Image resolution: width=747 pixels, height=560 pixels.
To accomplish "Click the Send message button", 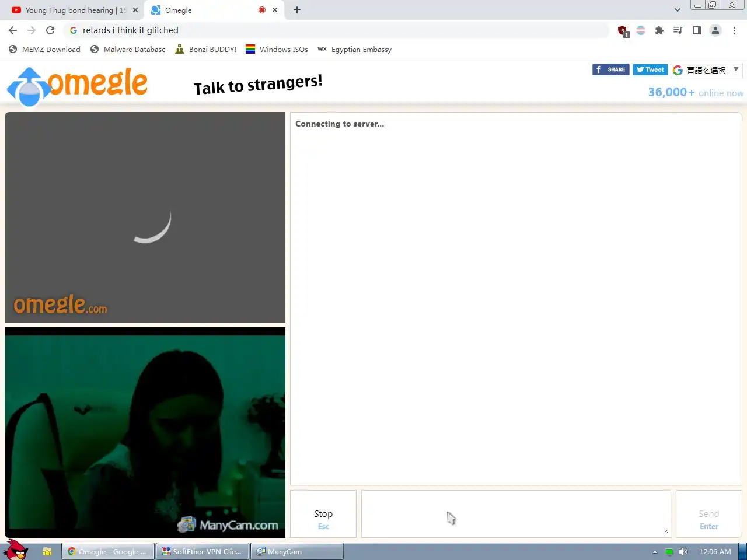I will click(x=709, y=514).
